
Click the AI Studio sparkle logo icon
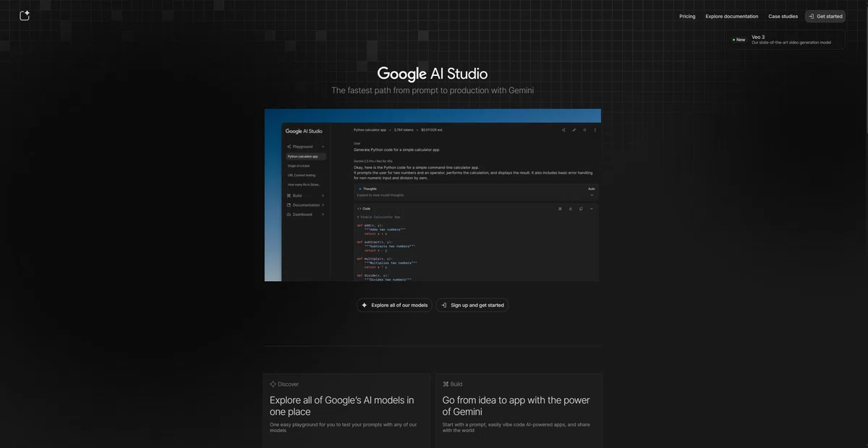click(x=25, y=15)
